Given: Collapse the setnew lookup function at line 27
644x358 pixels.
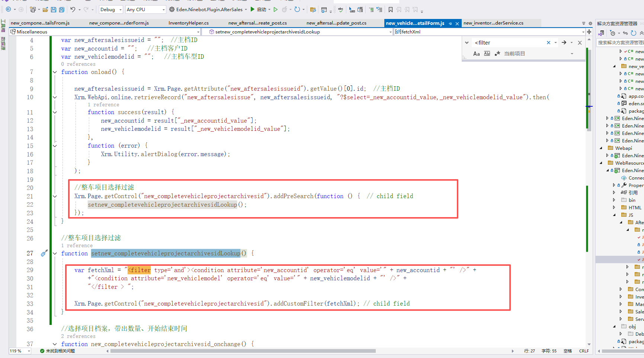Looking at the screenshot, I should click(55, 254).
